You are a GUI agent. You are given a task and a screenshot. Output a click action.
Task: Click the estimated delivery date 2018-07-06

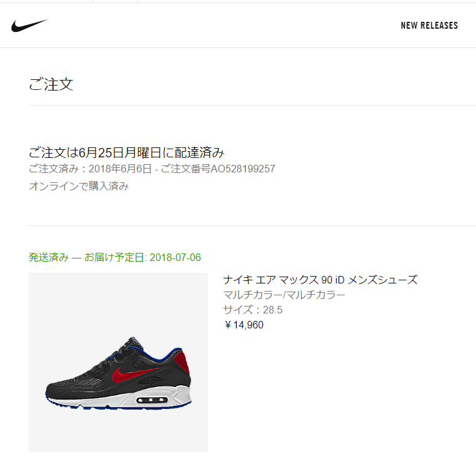tap(175, 257)
